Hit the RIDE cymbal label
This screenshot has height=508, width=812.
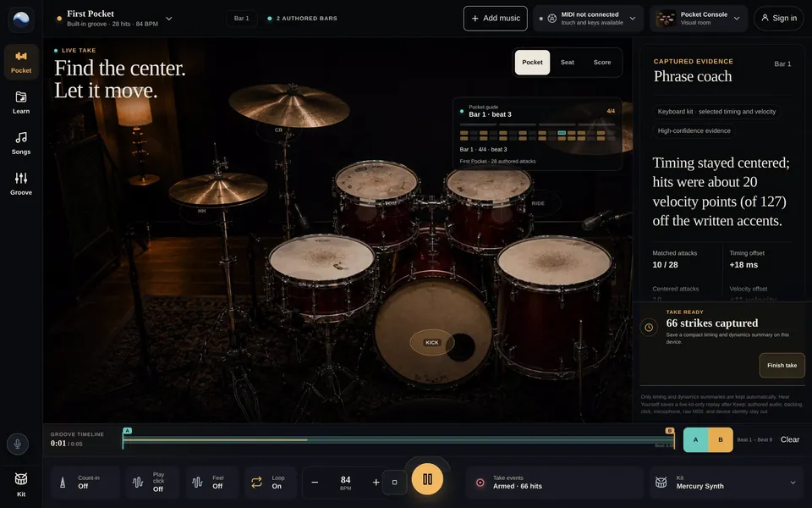[538, 203]
